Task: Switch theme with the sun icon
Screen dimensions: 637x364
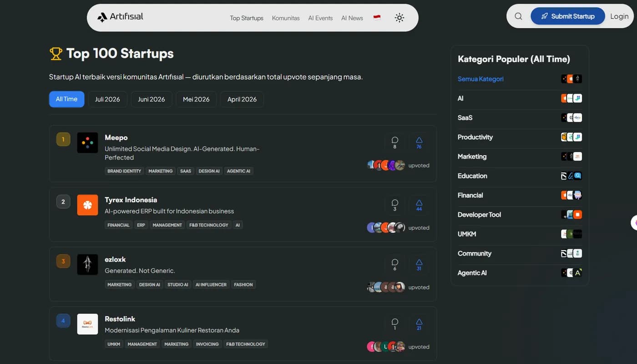Action: tap(399, 18)
